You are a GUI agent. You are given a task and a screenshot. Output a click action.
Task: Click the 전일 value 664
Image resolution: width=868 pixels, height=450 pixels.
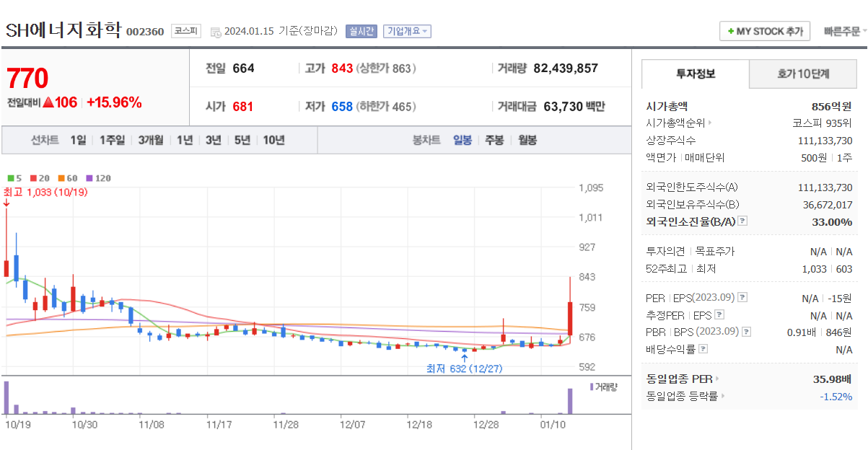(243, 69)
